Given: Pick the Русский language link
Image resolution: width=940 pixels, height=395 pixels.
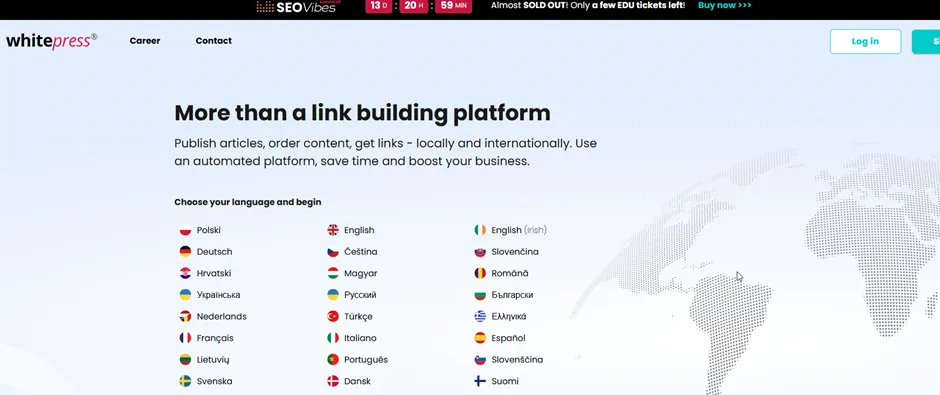Looking at the screenshot, I should pyautogui.click(x=360, y=295).
